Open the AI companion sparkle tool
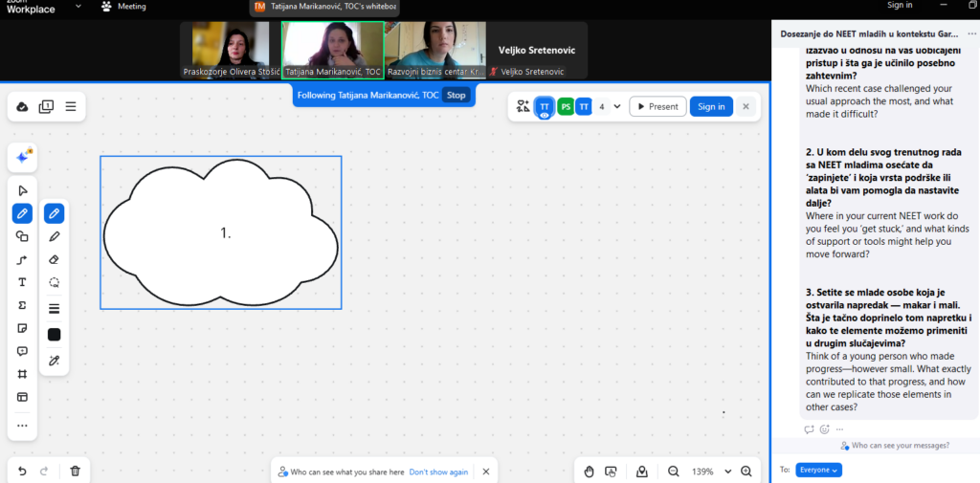 (x=22, y=157)
